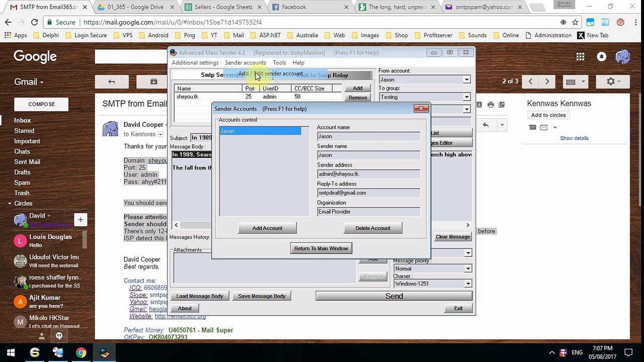Open the Message priority dropdown
The image size is (644, 362).
pyautogui.click(x=468, y=268)
